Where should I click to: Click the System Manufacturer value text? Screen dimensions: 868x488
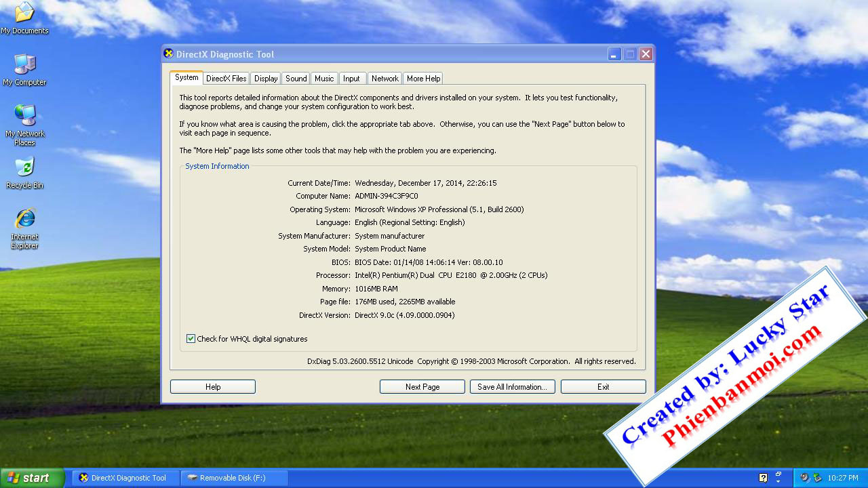pyautogui.click(x=390, y=236)
